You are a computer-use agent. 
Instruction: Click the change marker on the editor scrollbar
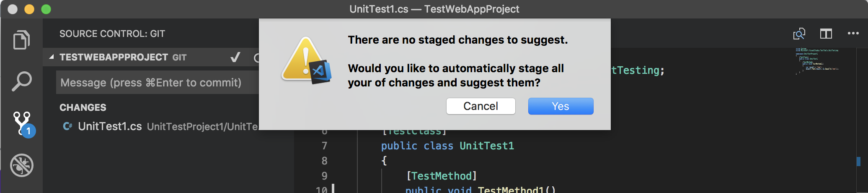click(x=858, y=161)
